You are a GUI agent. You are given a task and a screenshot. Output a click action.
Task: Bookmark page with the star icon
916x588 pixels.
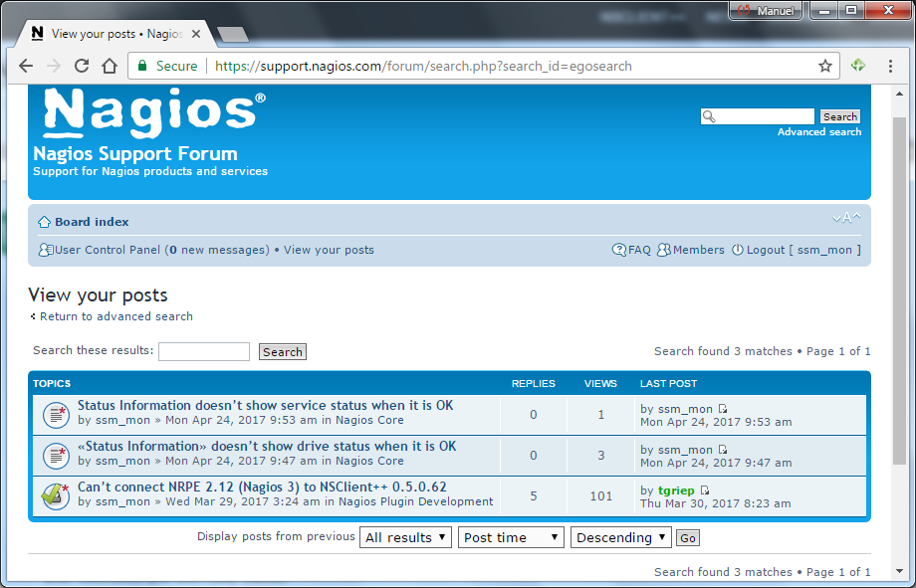(x=824, y=66)
